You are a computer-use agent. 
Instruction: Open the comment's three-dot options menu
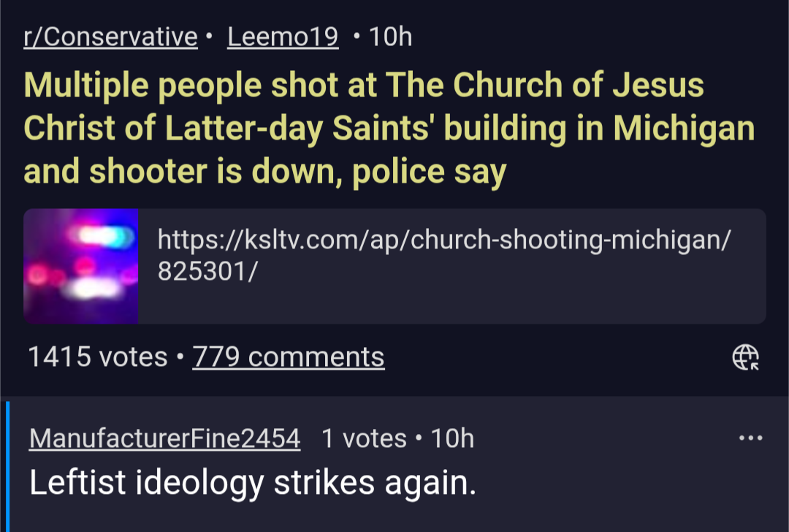pos(750,438)
